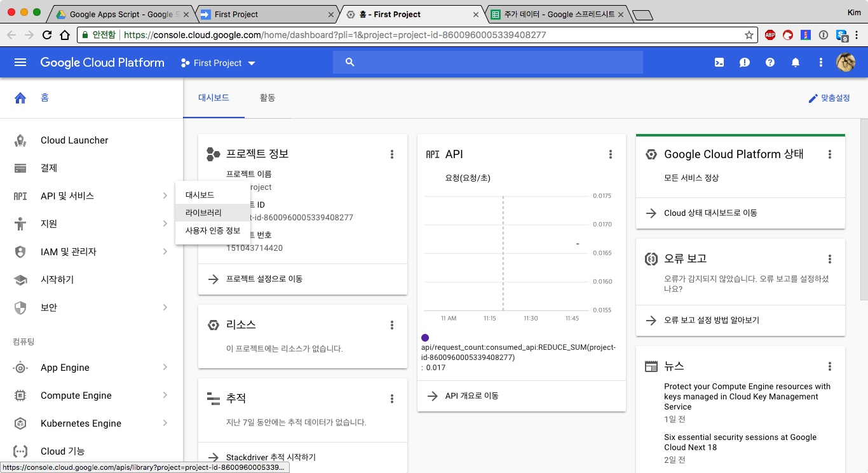Screen dimensions: 868x473
Task: Open API card three-dot menu
Action: [611, 154]
